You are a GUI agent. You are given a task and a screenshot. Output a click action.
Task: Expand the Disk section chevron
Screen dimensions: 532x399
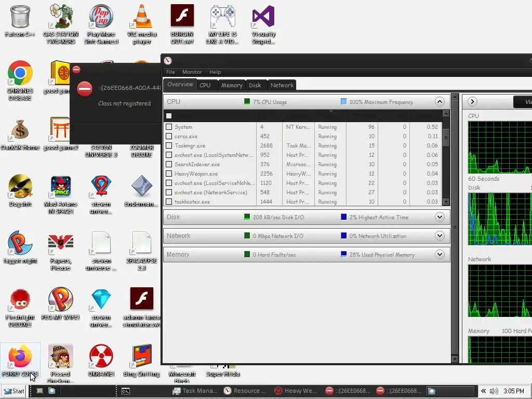tap(440, 217)
